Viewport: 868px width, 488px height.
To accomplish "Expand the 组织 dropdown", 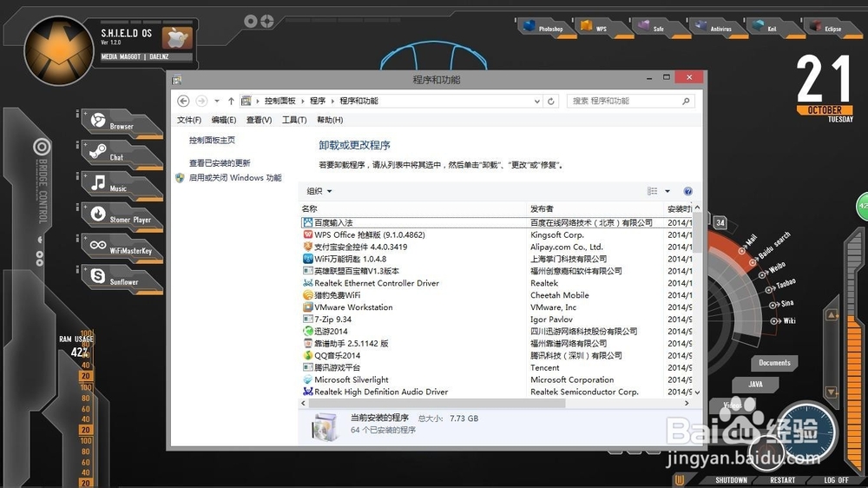I will (x=319, y=191).
